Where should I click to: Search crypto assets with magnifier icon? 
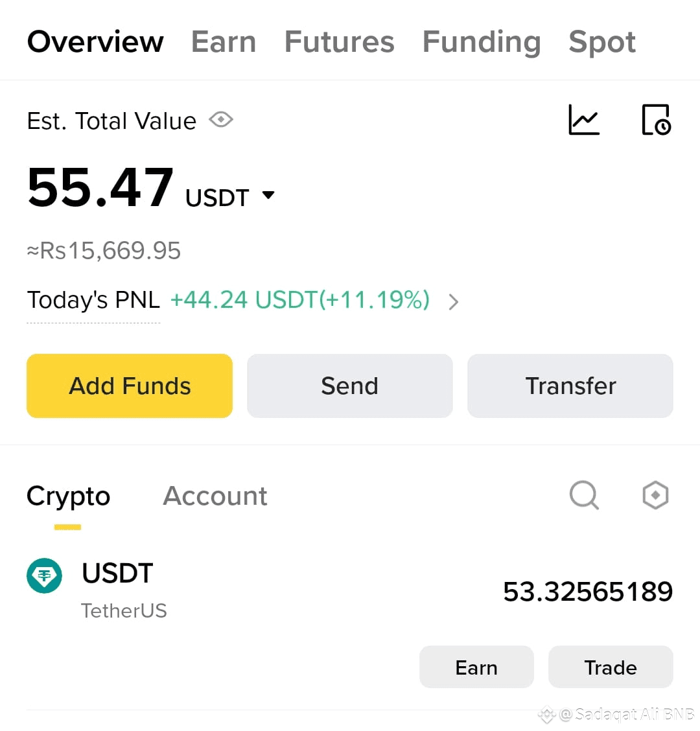coord(584,496)
